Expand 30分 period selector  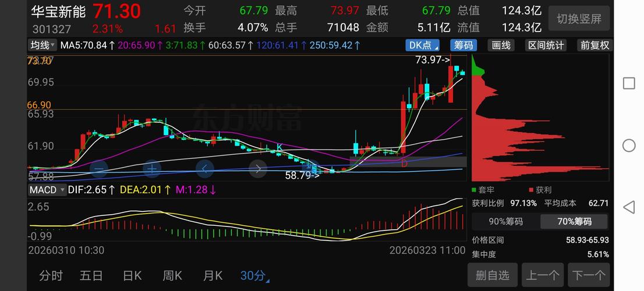(x=254, y=276)
